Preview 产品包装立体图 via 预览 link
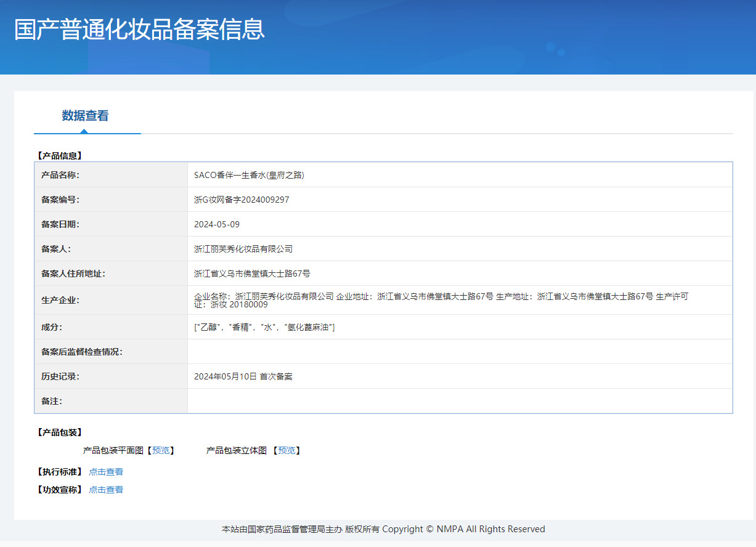This screenshot has width=756, height=547. tap(287, 450)
